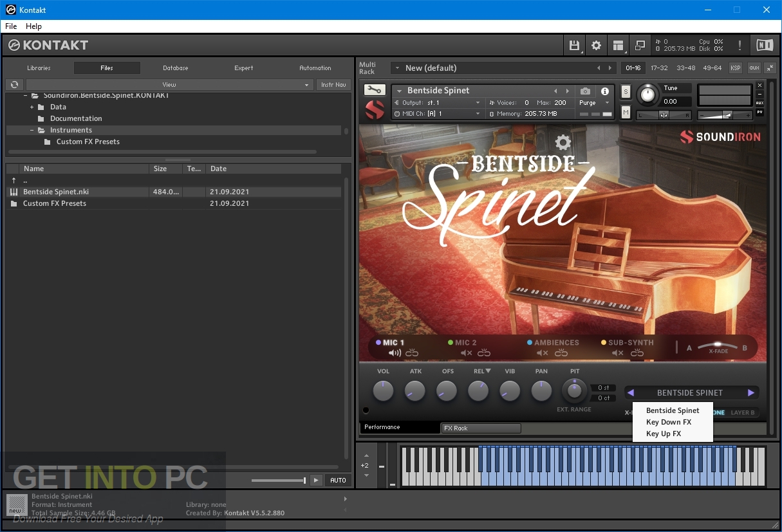Screen dimensions: 782x532
Task: Switch to the Libraries tab
Action: coord(39,68)
